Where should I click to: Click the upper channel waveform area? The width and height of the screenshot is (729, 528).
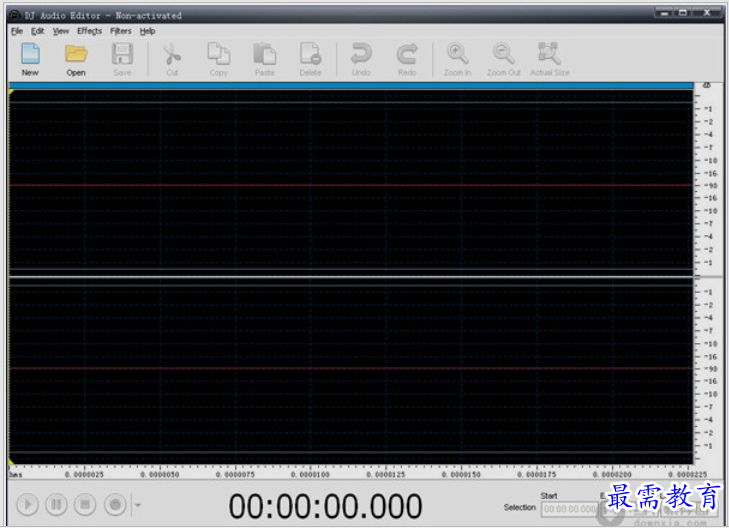click(351, 183)
